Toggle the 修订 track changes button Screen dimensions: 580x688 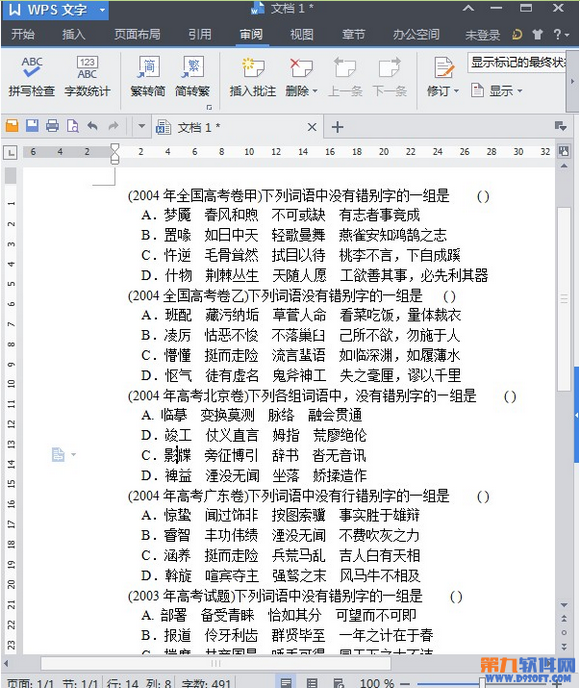(x=443, y=76)
